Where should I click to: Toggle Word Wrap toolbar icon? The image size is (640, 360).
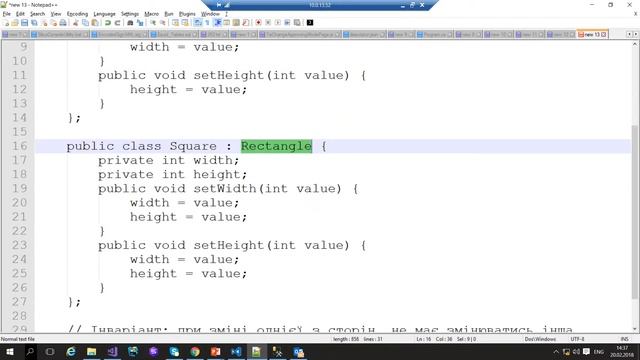[198, 23]
